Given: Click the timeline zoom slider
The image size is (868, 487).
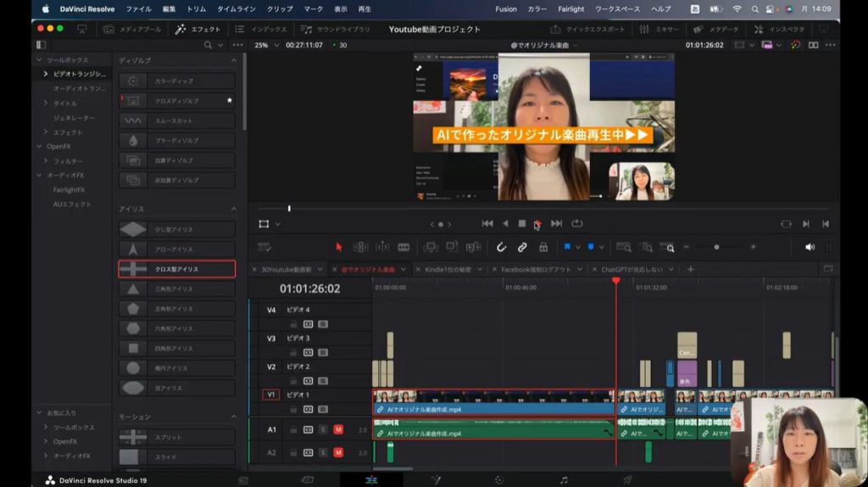Looking at the screenshot, I should point(717,247).
